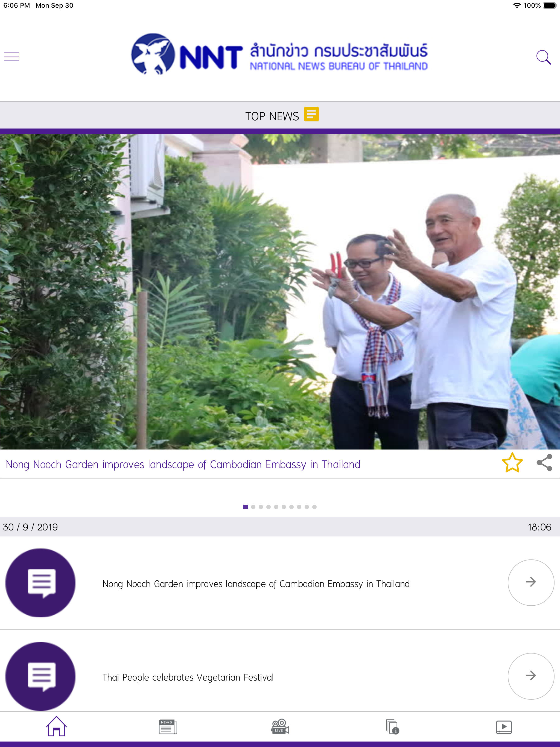Tap the search magnifier icon
Viewport: 560px width, 747px height.
(543, 57)
